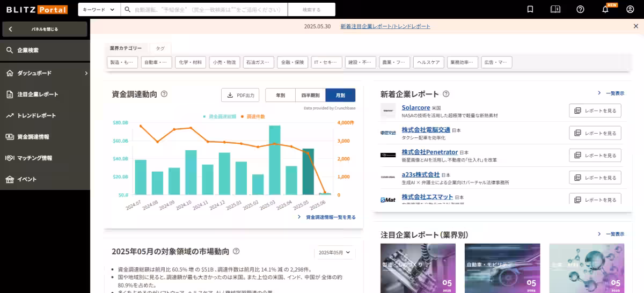Screen dimensions: 644x293
Task: Open the guide book icon in header
Action: point(555,9)
